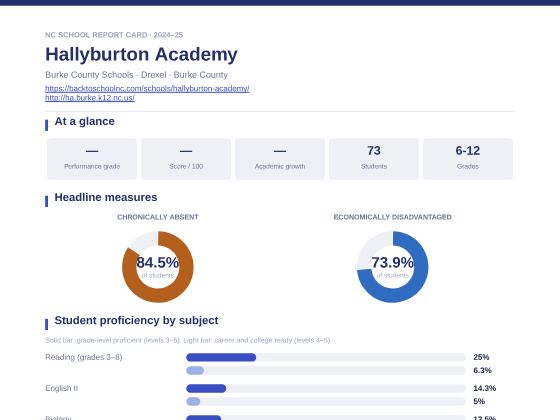The image size is (560, 420).
Task: Click the Reading (grades 3–8) label
Action: [84, 357]
